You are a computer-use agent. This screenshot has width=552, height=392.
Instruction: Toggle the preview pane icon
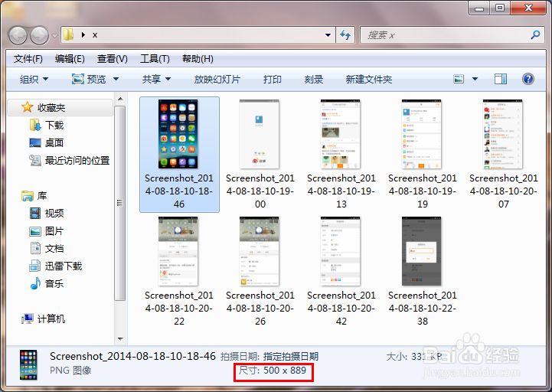pyautogui.click(x=500, y=79)
